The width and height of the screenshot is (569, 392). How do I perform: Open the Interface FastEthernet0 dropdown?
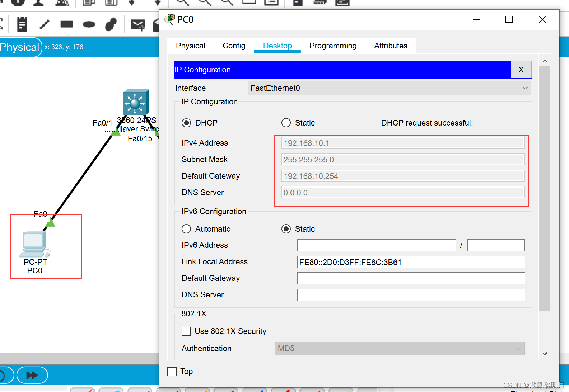coord(389,88)
